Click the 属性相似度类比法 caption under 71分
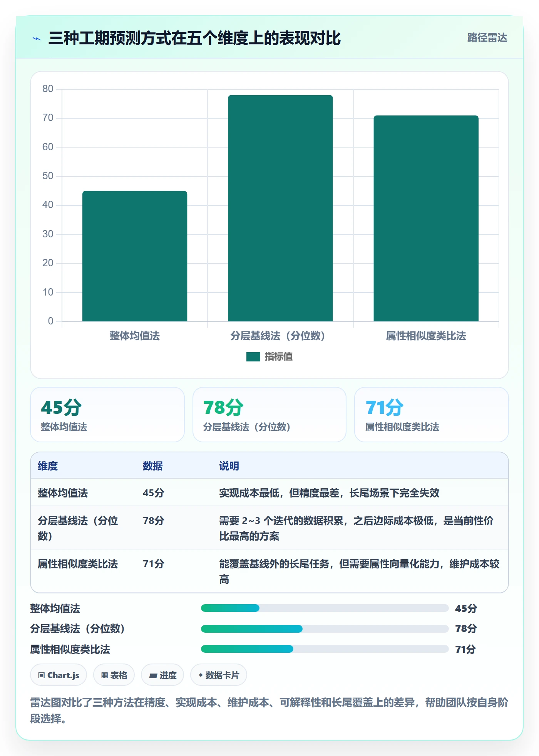 (402, 427)
